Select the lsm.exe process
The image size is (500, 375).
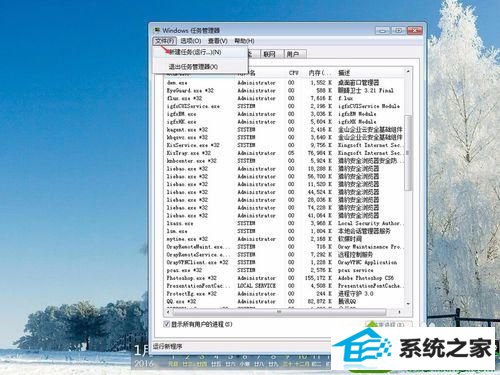click(x=177, y=231)
